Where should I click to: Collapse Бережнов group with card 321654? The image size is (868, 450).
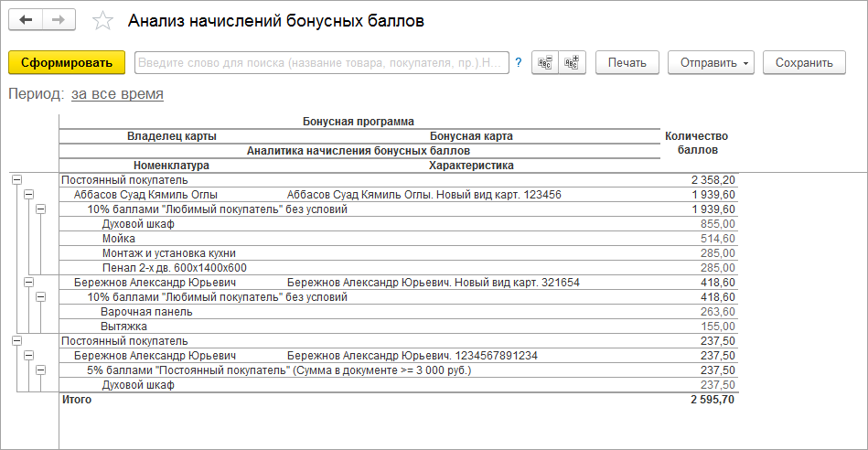point(28,283)
